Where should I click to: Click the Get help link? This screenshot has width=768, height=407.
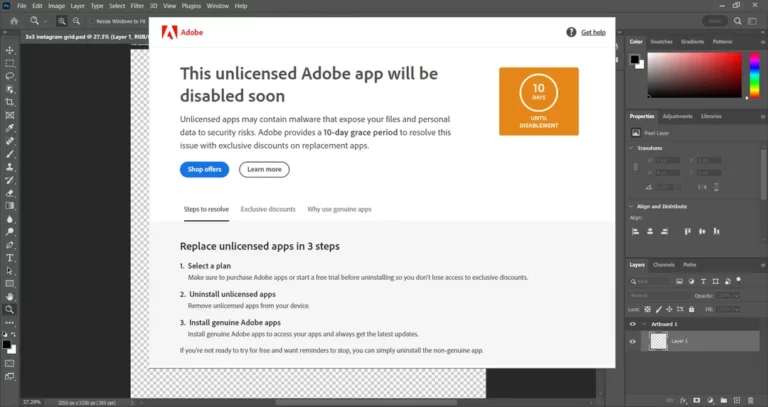[587, 32]
